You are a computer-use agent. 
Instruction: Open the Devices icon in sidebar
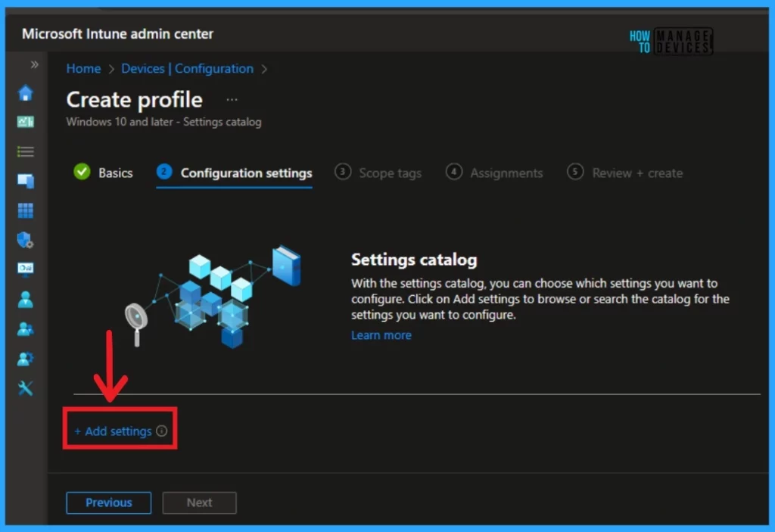tap(25, 181)
